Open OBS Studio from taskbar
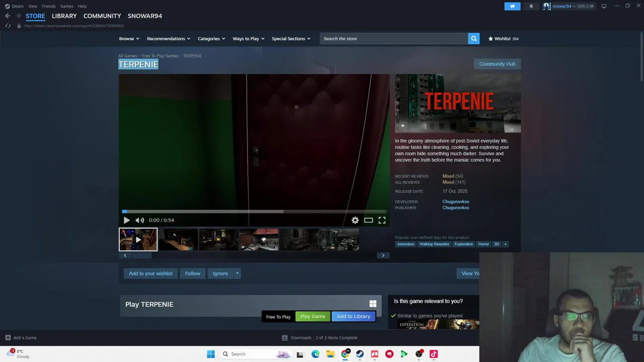 (x=419, y=354)
